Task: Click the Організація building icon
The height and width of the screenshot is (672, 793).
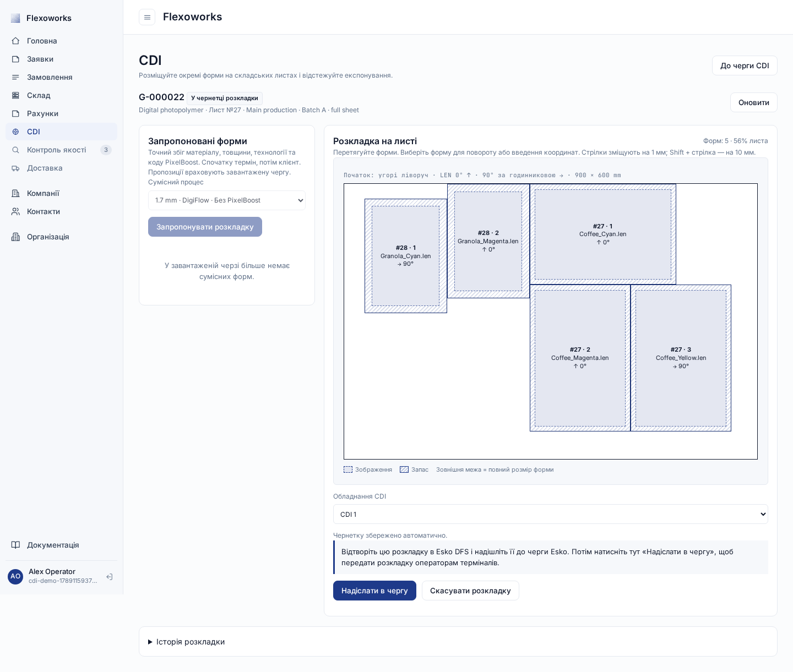Action: click(x=15, y=237)
